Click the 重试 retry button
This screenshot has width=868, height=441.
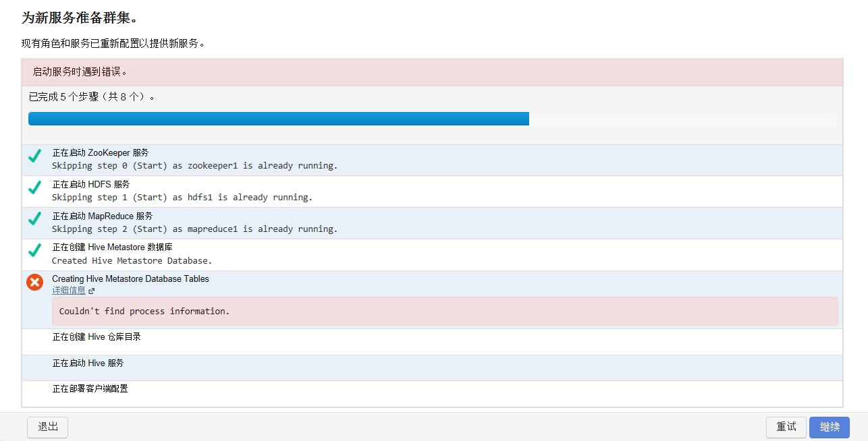[786, 427]
